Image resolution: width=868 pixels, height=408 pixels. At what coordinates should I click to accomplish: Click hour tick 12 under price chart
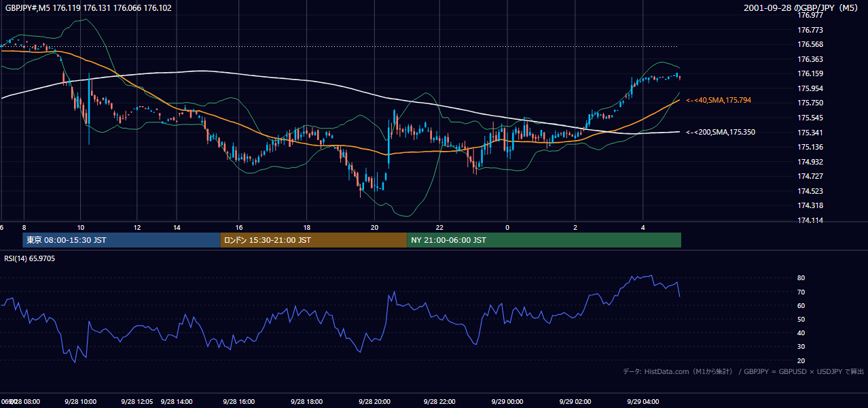click(137, 227)
